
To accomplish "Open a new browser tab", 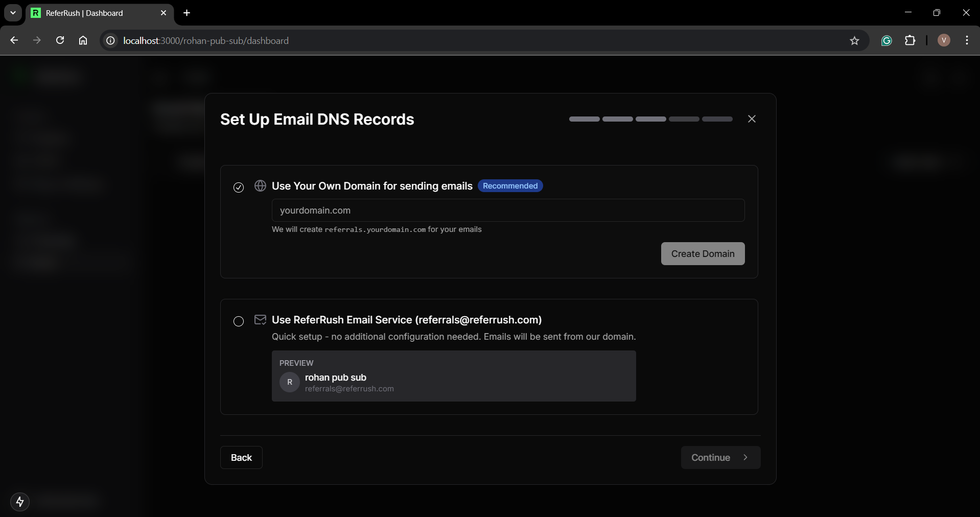I will coord(187,13).
